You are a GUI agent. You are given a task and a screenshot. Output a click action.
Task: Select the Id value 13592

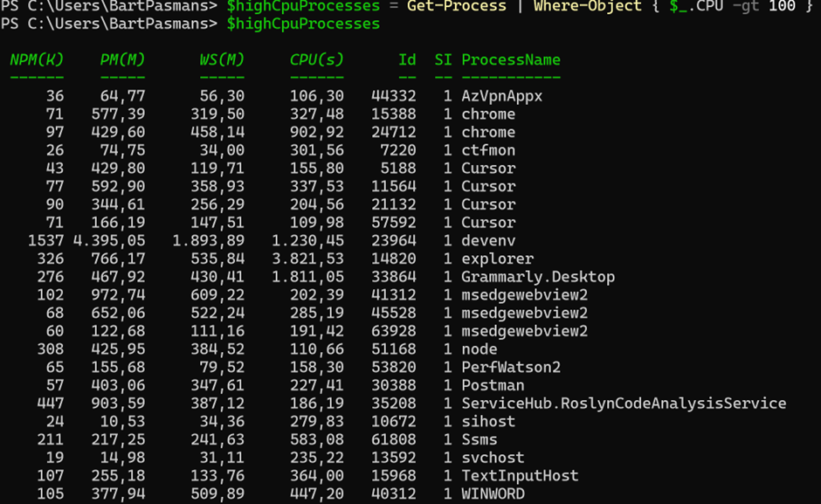394,458
